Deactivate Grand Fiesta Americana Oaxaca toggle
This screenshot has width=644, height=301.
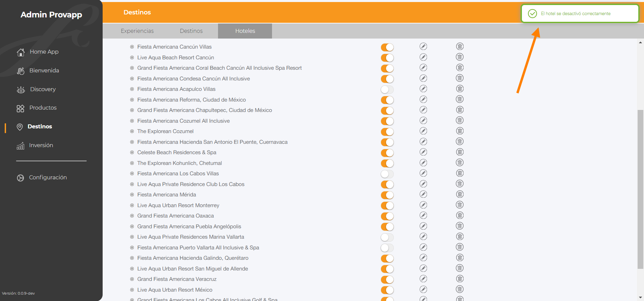coord(387,216)
